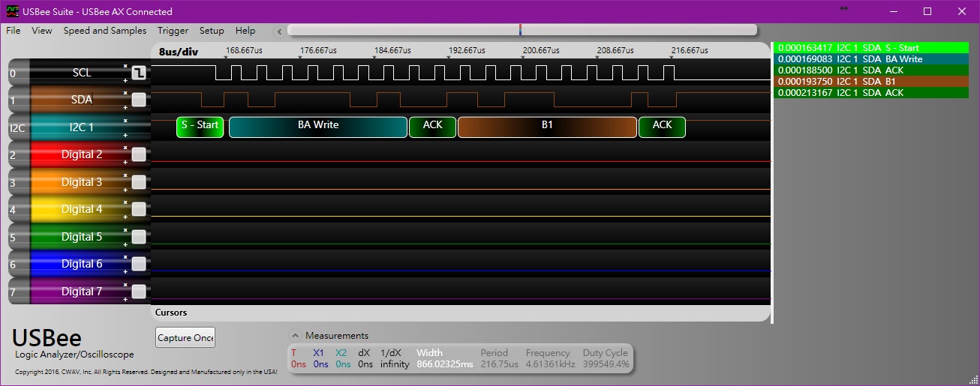Select the SDA channel label
Image resolution: width=980 pixels, height=386 pixels.
point(82,100)
